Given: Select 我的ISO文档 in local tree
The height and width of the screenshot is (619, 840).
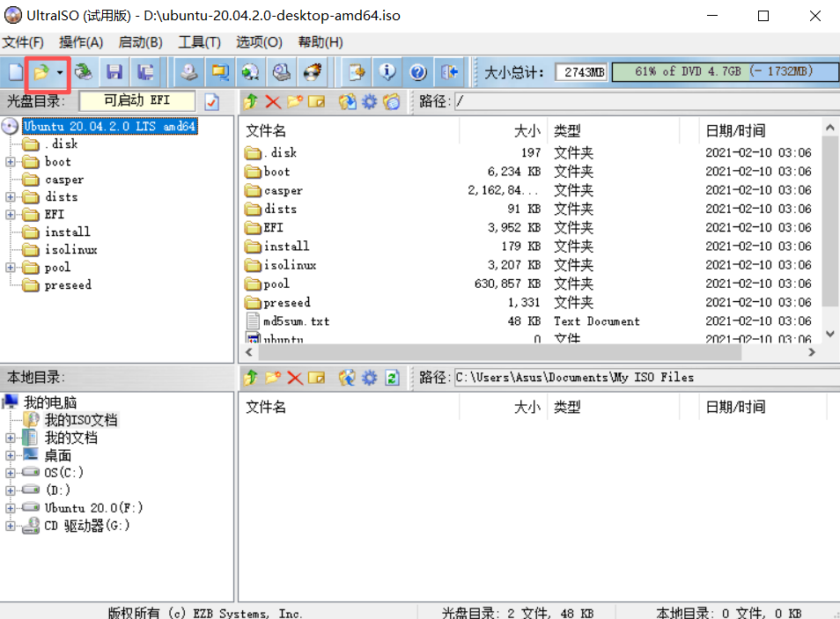Looking at the screenshot, I should [81, 420].
